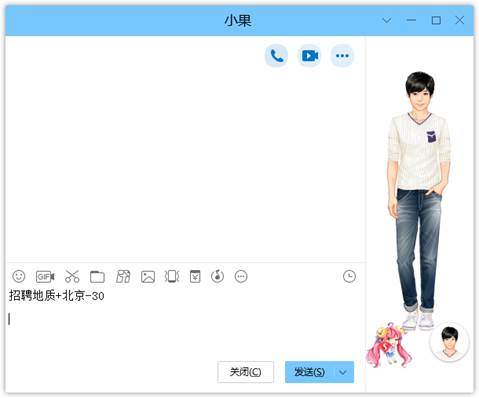Click the 发送(S) button
Image resolution: width=479 pixels, height=398 pixels.
[309, 372]
